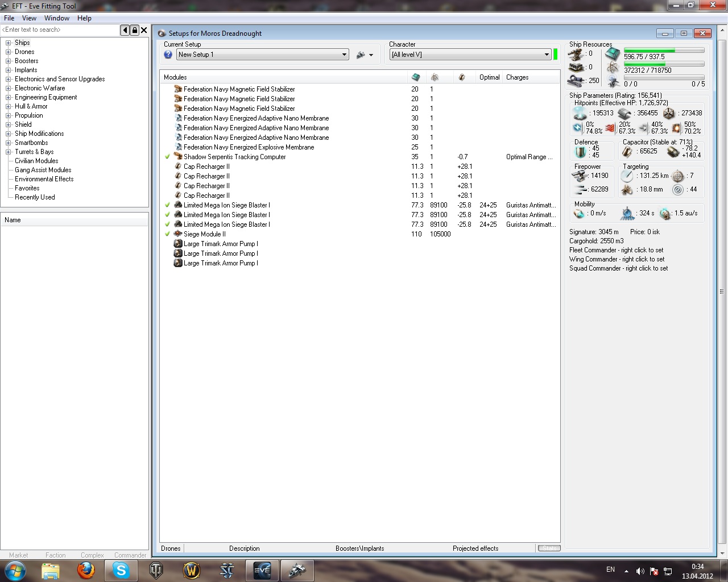
Task: Expand the Implants tree node
Action: (x=9, y=70)
